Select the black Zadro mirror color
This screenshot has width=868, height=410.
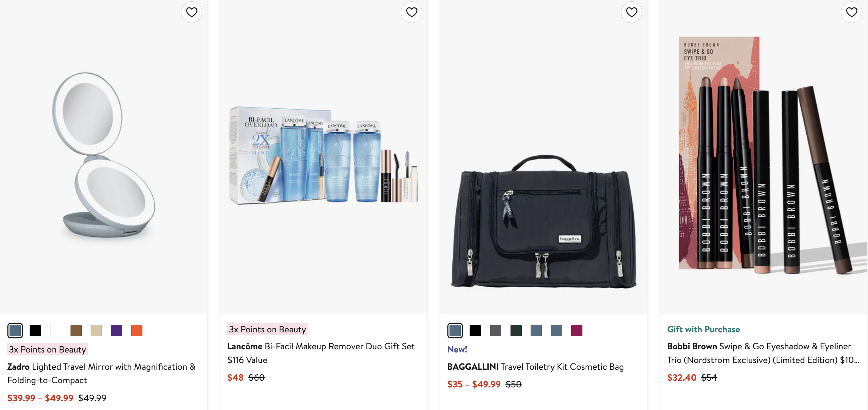(35, 331)
